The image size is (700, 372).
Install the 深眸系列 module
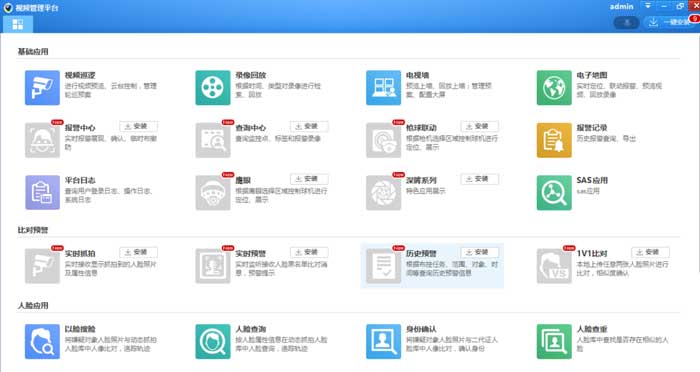coord(479,179)
